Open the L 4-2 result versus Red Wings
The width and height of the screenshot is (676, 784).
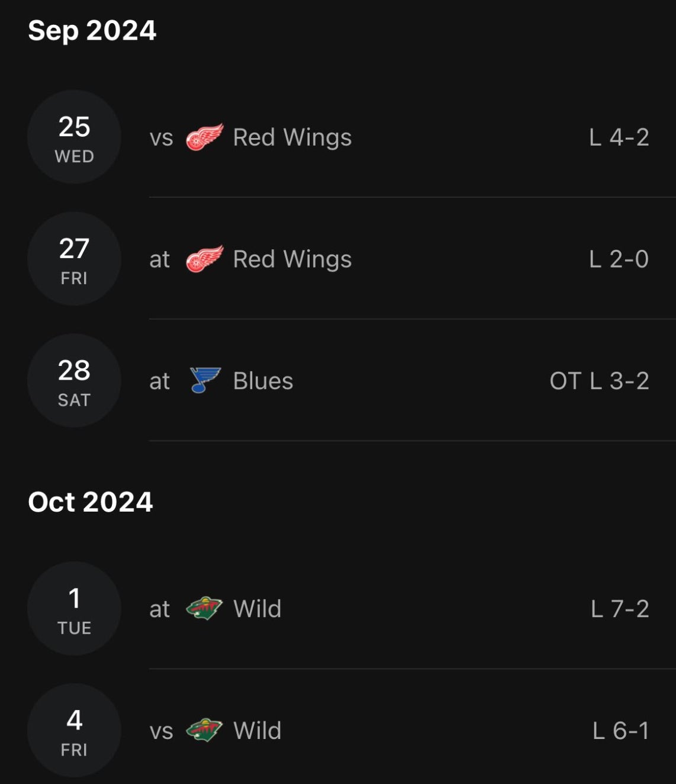click(619, 137)
